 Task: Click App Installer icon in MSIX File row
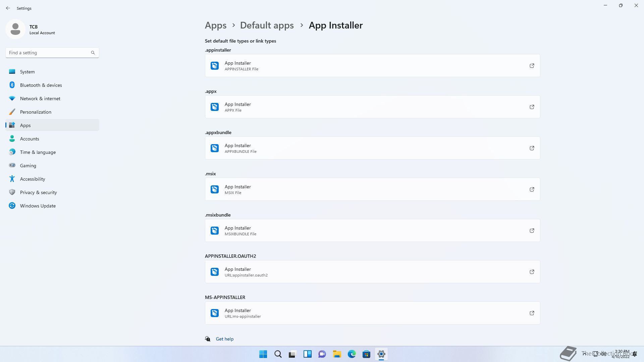click(x=215, y=189)
